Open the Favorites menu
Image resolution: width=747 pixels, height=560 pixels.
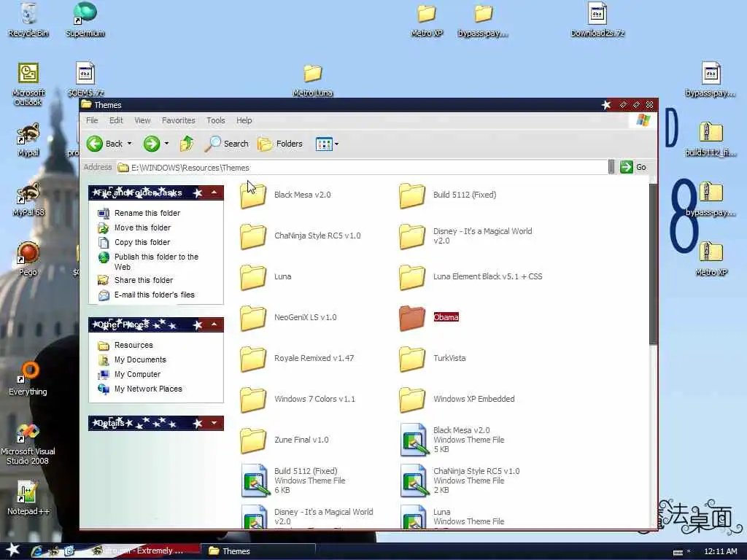click(x=179, y=120)
